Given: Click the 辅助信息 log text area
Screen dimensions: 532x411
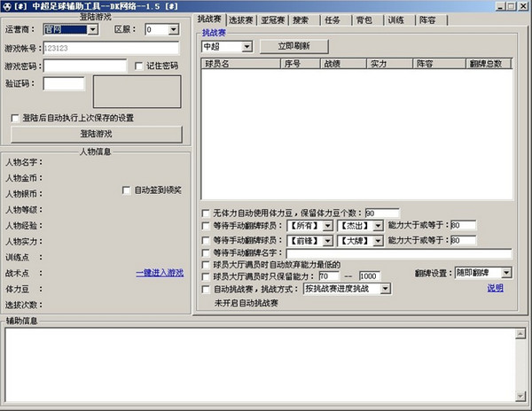Looking at the screenshot, I should [x=260, y=365].
